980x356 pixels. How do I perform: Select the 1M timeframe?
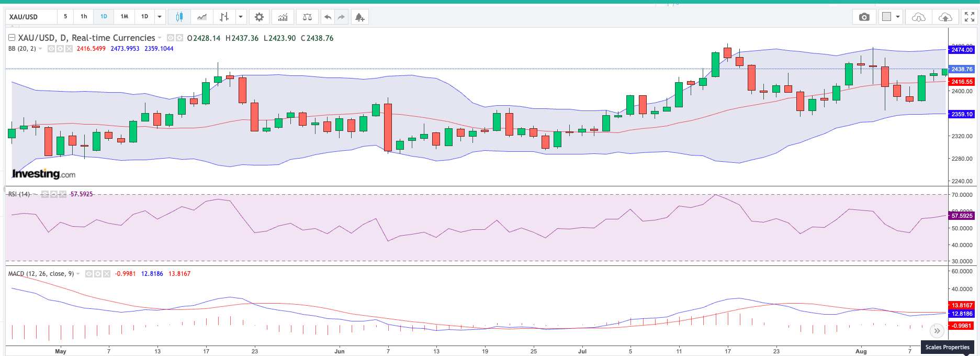(124, 17)
